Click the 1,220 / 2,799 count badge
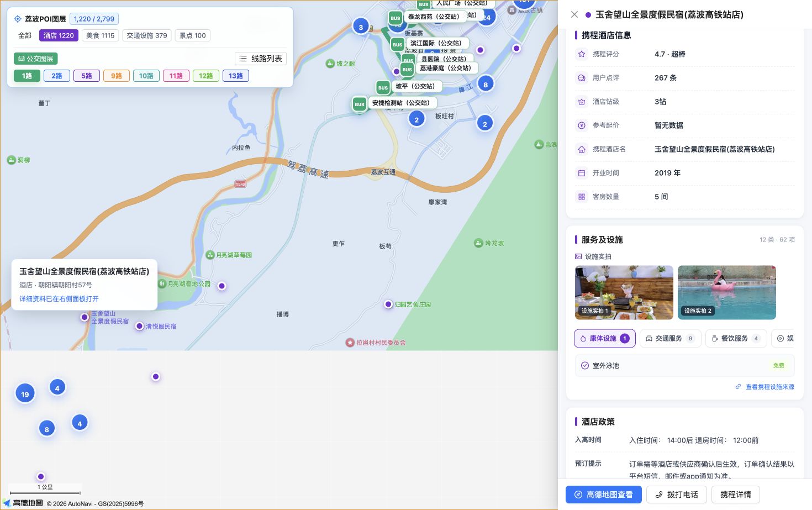Screen dimensions: 812x510 (94, 19)
